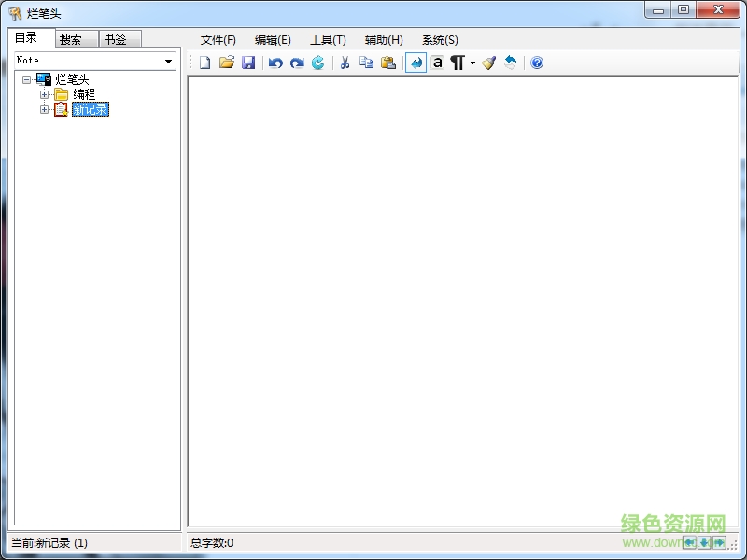The width and height of the screenshot is (747, 560).
Task: Maximize the 烂笔头 window
Action: click(x=684, y=10)
